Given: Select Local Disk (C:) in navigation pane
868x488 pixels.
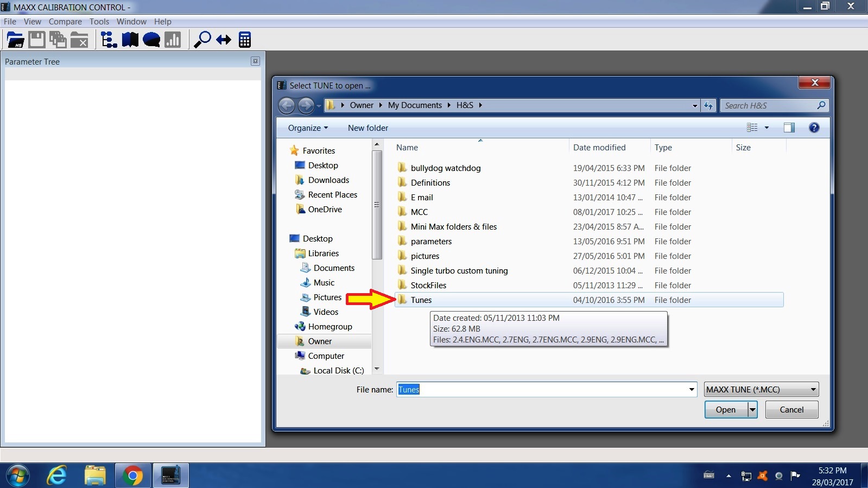Looking at the screenshot, I should [332, 371].
